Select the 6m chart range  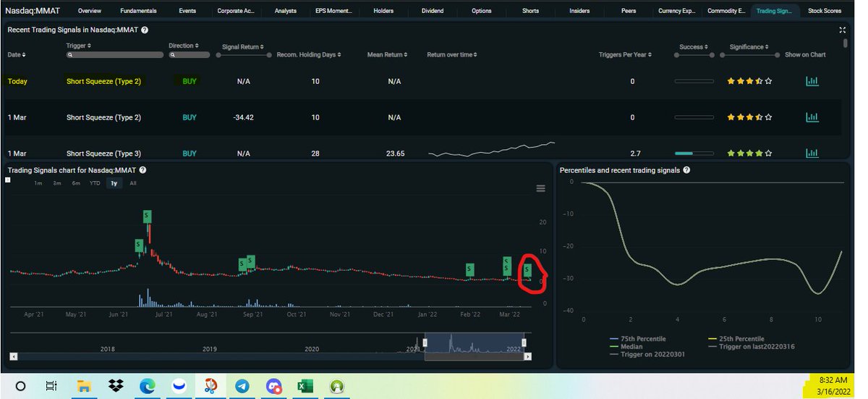coord(76,183)
